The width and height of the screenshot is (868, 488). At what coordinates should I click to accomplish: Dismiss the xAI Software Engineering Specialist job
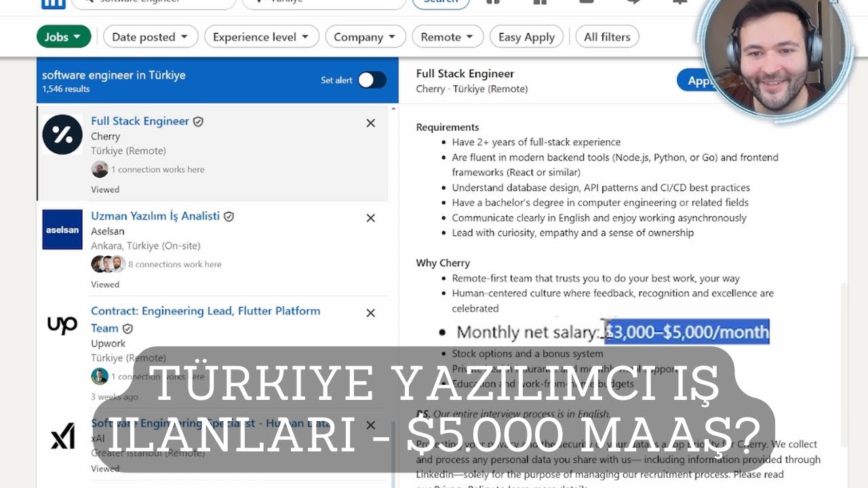pyautogui.click(x=370, y=425)
